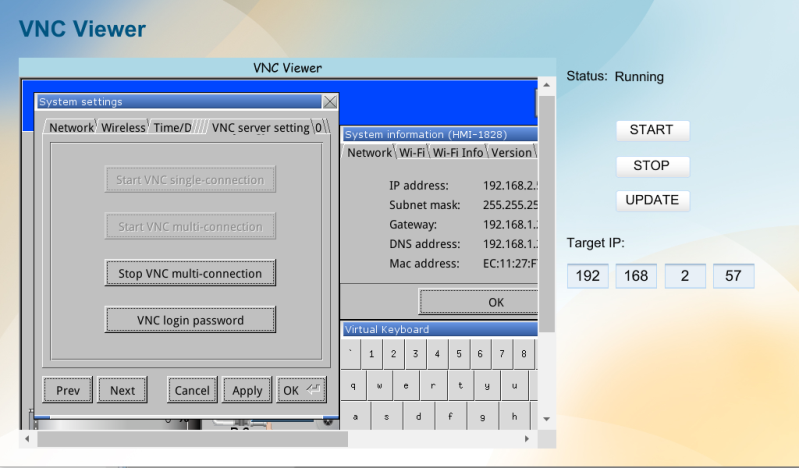Edit the second Target IP field 168

click(636, 276)
